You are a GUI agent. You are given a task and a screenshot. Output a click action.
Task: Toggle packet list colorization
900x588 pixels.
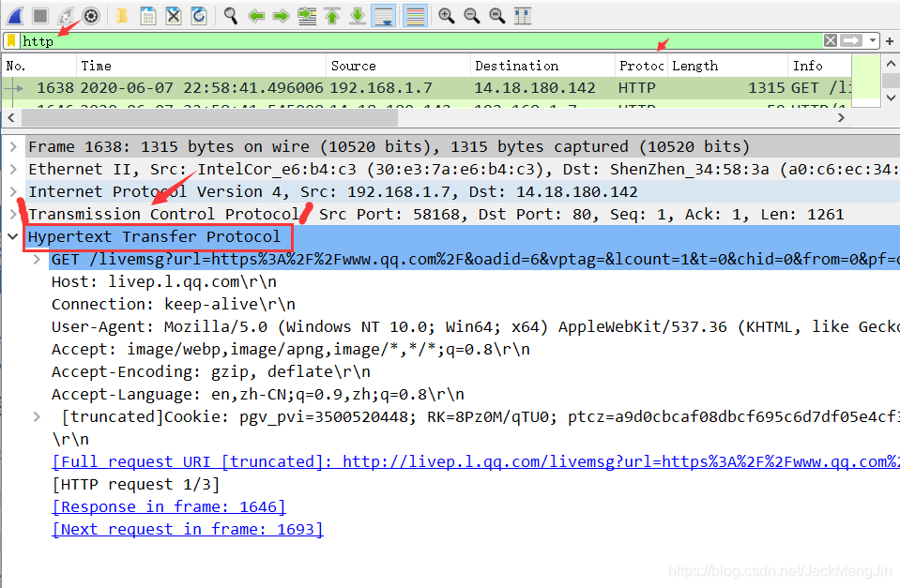(x=415, y=16)
